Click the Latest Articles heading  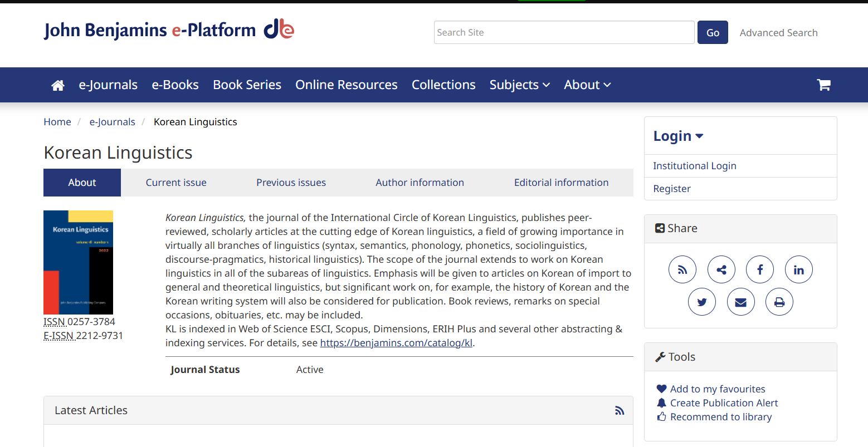[x=91, y=410]
